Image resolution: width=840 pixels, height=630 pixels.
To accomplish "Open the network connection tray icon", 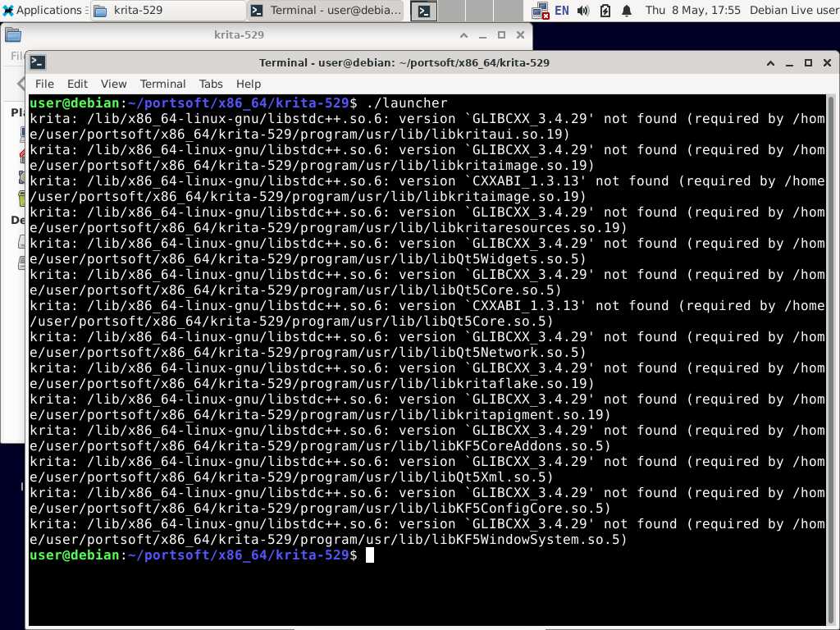I will click(x=540, y=11).
